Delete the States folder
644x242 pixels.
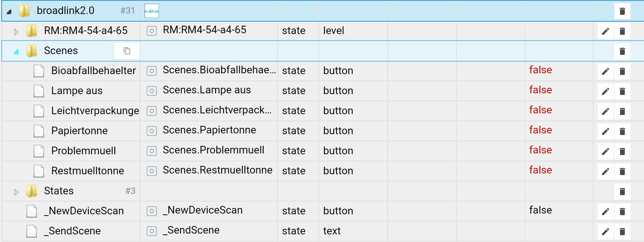(x=622, y=192)
